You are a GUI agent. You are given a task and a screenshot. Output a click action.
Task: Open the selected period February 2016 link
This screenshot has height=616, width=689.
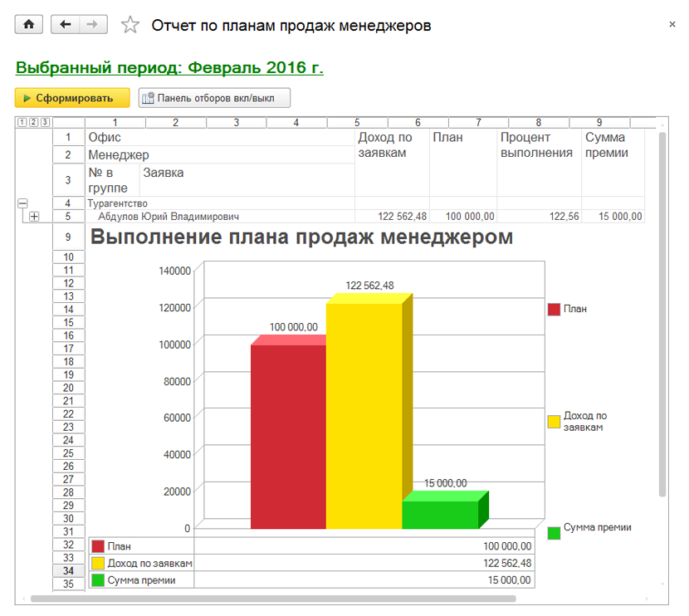[169, 68]
